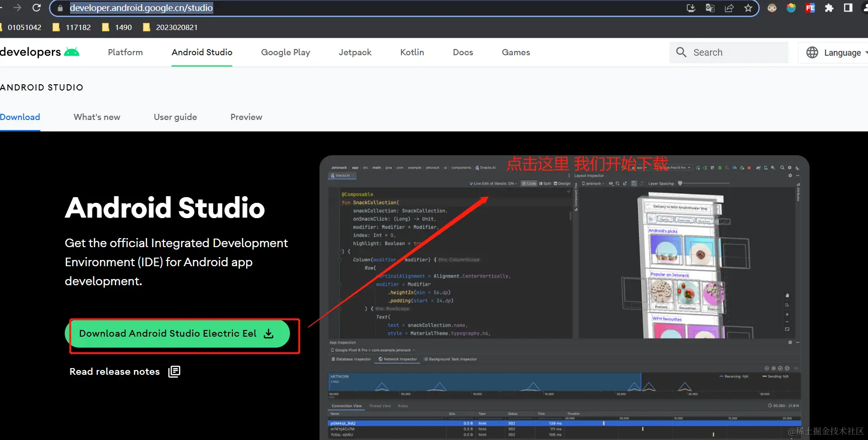Select the Android Studio nav tab
The height and width of the screenshot is (440, 868).
(x=202, y=52)
